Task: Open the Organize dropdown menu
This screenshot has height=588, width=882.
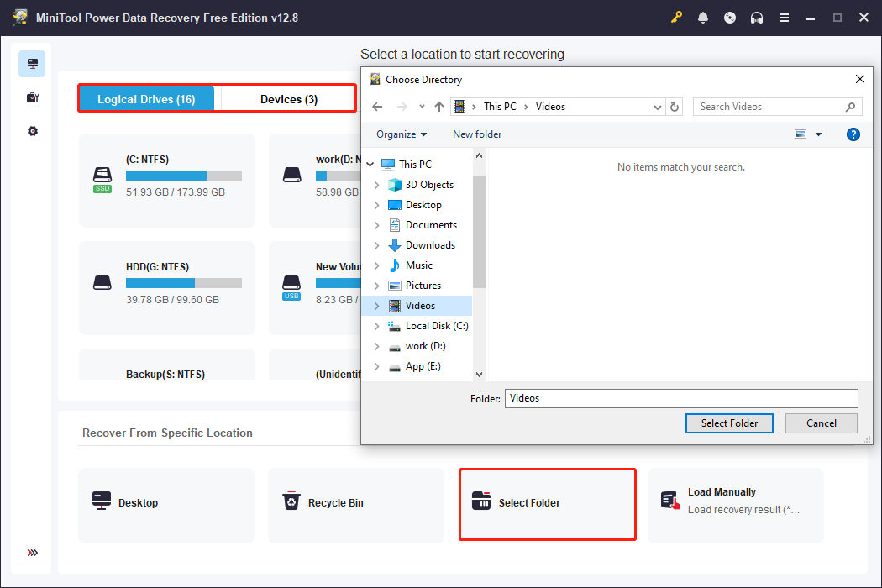Action: (x=401, y=134)
